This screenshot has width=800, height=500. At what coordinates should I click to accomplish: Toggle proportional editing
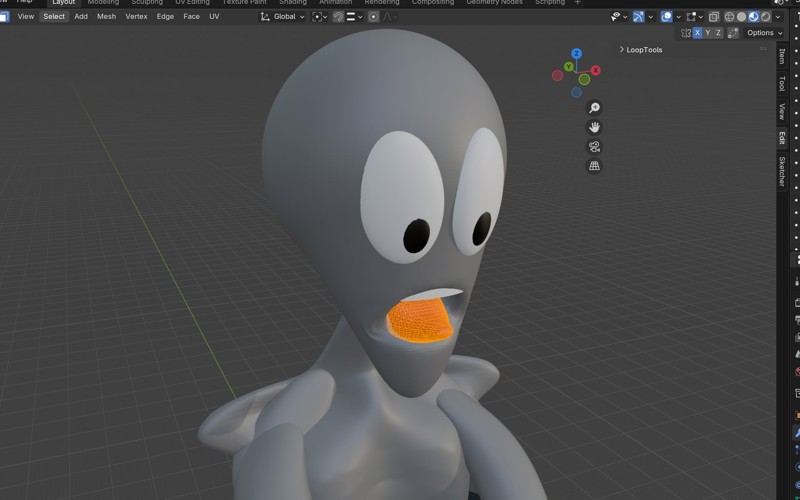[x=373, y=17]
